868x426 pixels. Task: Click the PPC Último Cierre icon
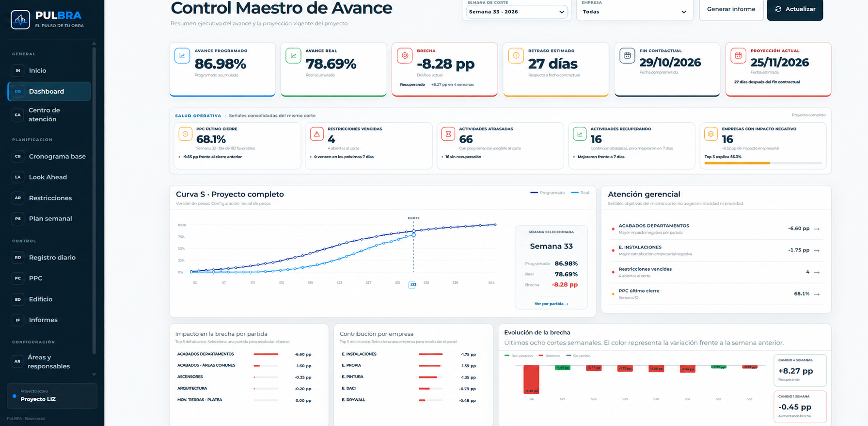(185, 134)
